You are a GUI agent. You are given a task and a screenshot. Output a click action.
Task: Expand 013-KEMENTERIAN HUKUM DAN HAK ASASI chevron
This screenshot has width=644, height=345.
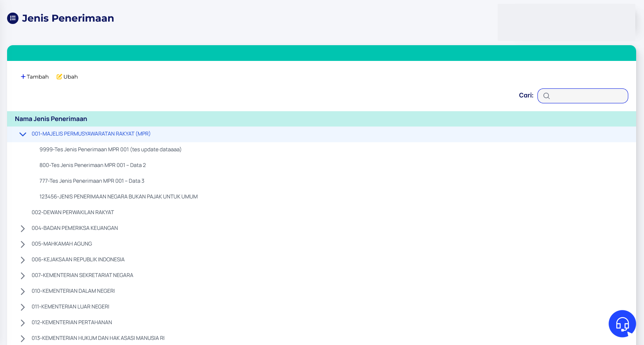tap(23, 338)
